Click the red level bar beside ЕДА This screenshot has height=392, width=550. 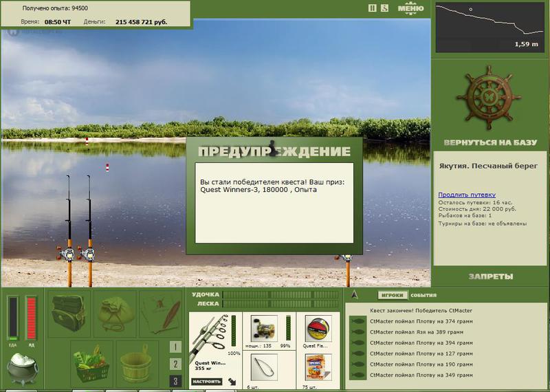[31, 318]
